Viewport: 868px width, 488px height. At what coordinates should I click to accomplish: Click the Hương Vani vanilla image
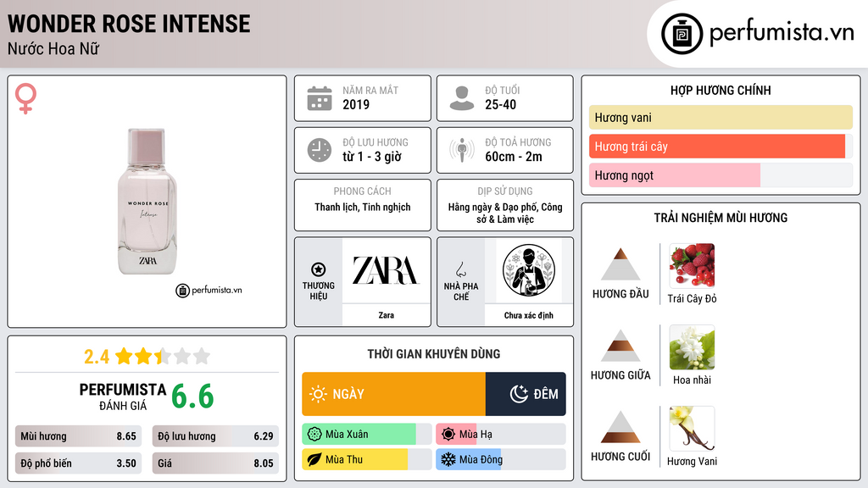coord(692,428)
